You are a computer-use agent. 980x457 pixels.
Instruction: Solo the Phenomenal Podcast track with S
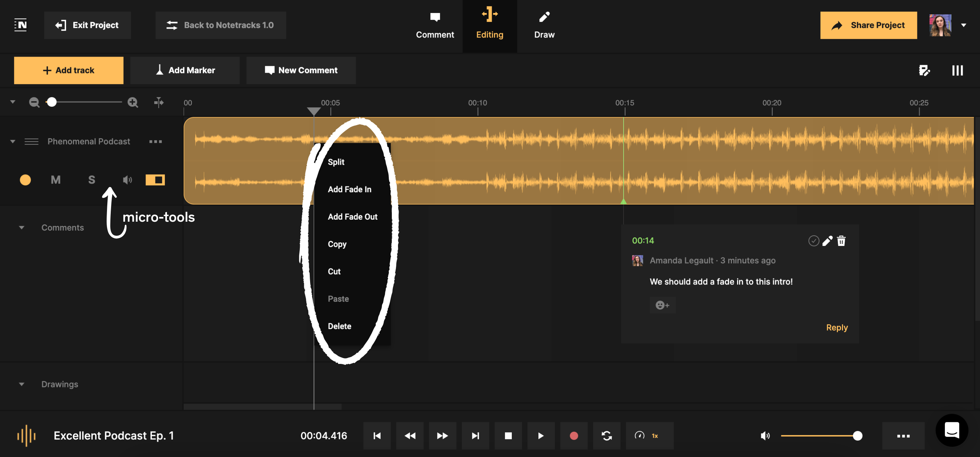click(92, 180)
